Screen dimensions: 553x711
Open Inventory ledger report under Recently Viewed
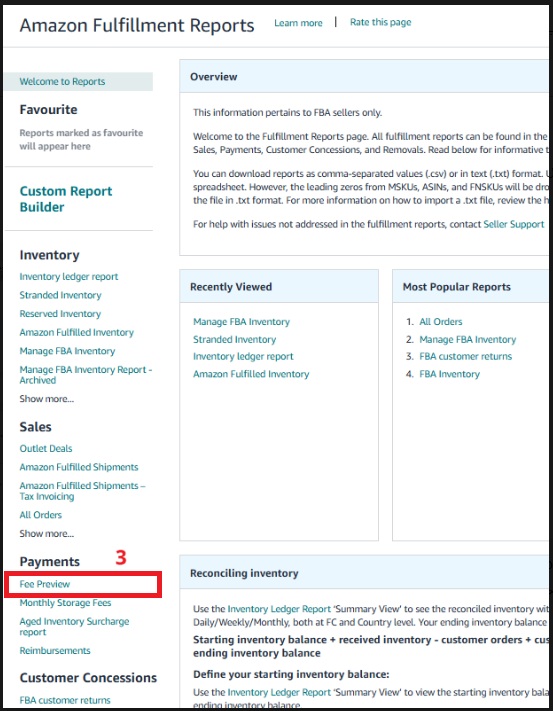243,356
